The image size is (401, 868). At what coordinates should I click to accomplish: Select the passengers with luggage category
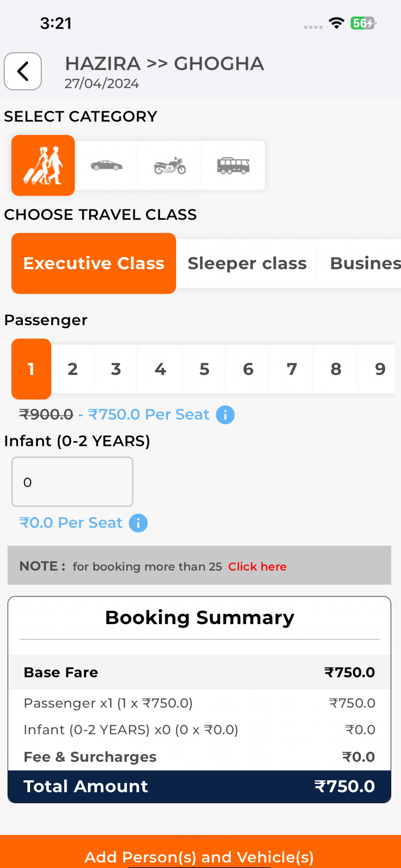tap(43, 165)
